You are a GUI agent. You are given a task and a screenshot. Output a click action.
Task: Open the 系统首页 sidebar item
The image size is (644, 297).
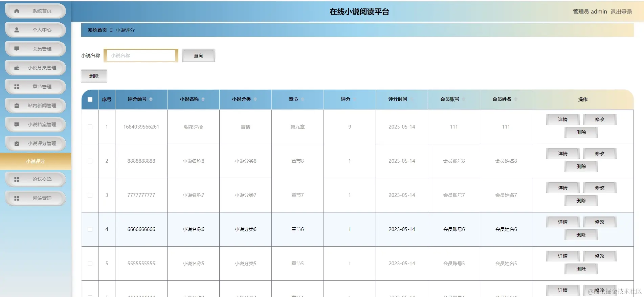pyautogui.click(x=36, y=11)
